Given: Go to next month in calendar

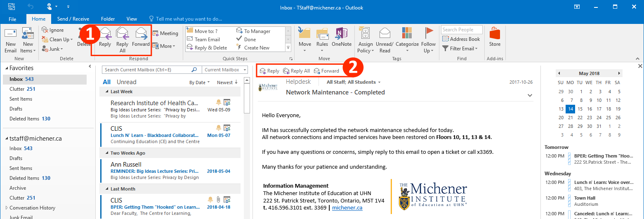Looking at the screenshot, I should tap(619, 73).
